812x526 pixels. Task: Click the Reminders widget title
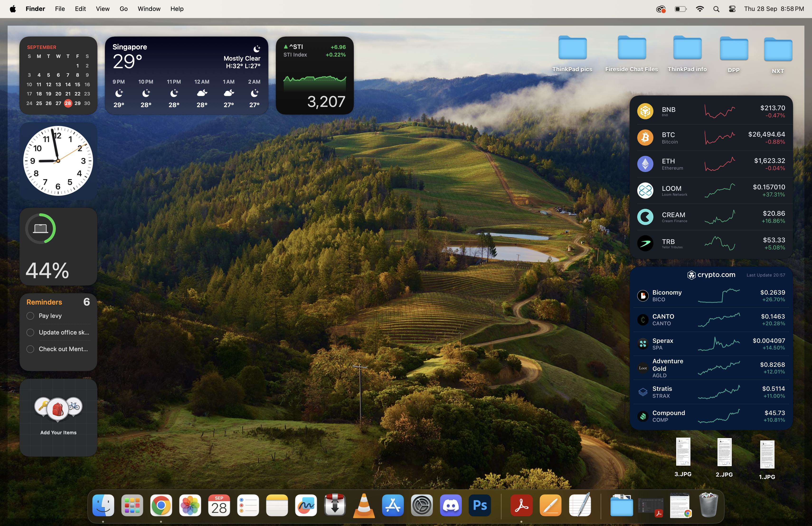pos(44,302)
